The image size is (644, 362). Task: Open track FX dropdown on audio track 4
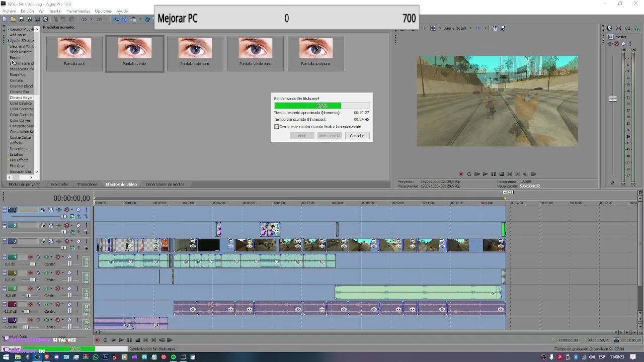[x=51, y=257]
